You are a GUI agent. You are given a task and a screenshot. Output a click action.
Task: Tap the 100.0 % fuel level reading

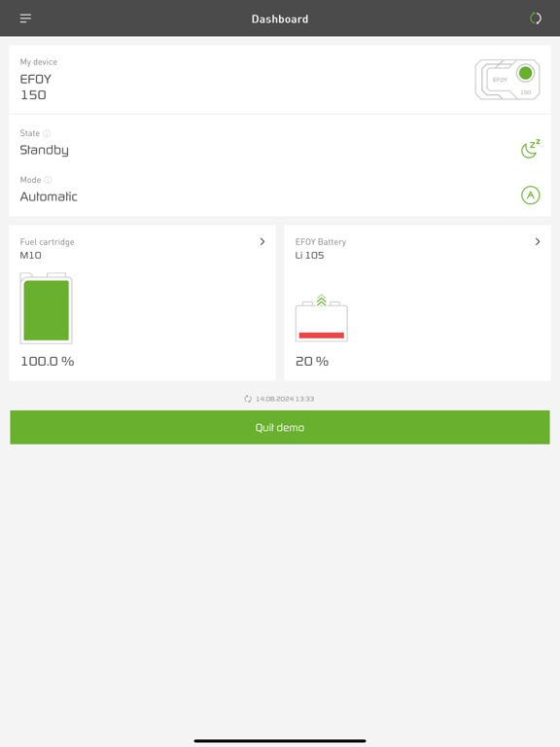[x=47, y=361]
